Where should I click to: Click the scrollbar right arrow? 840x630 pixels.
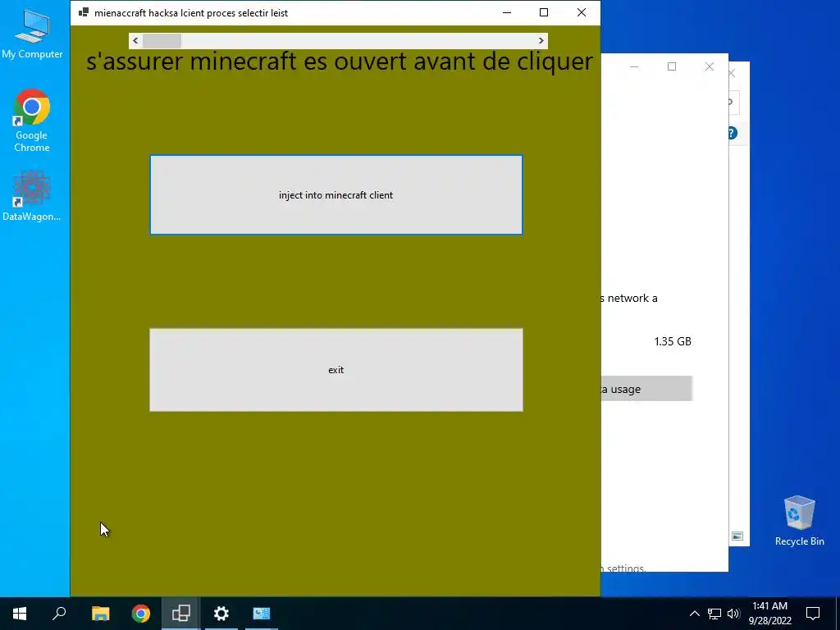(x=541, y=41)
